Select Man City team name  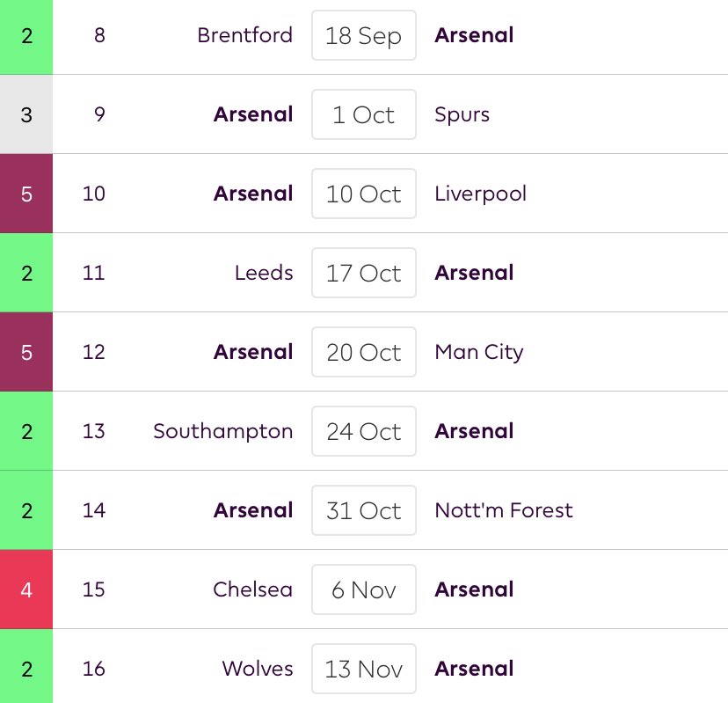tap(478, 353)
